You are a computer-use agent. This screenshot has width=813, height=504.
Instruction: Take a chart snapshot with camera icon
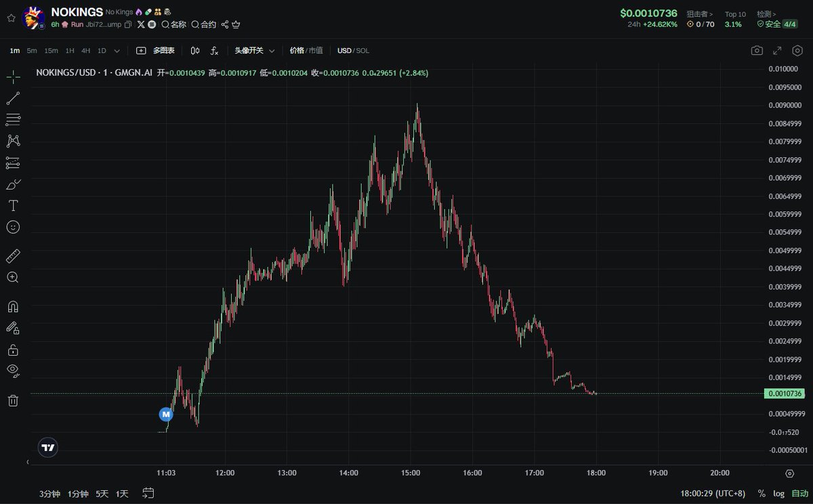(x=757, y=51)
